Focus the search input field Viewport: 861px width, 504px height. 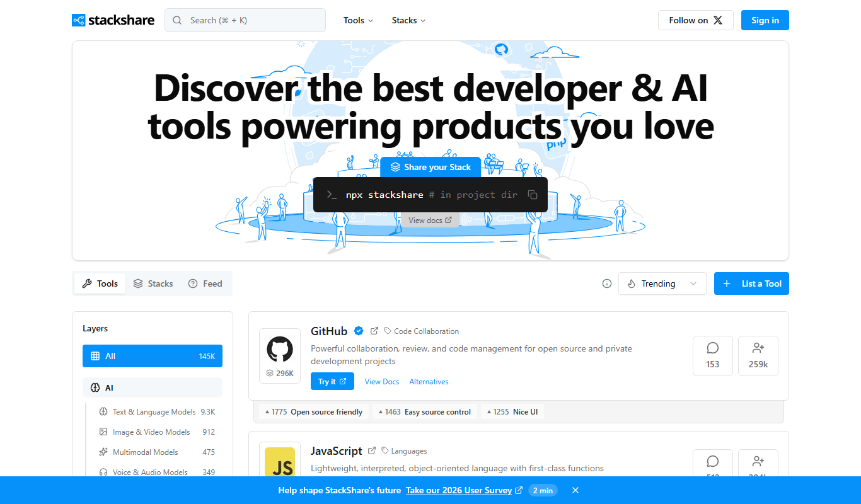(x=245, y=20)
